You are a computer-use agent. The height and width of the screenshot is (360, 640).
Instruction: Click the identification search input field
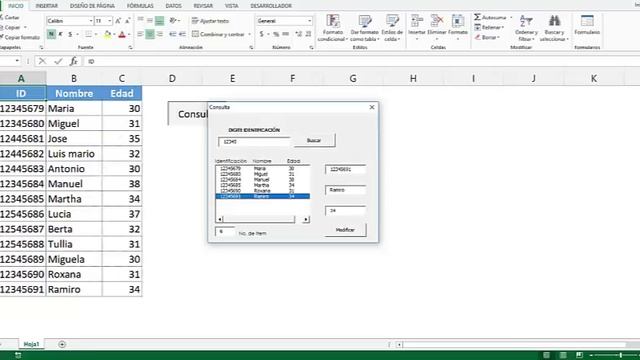tap(254, 142)
